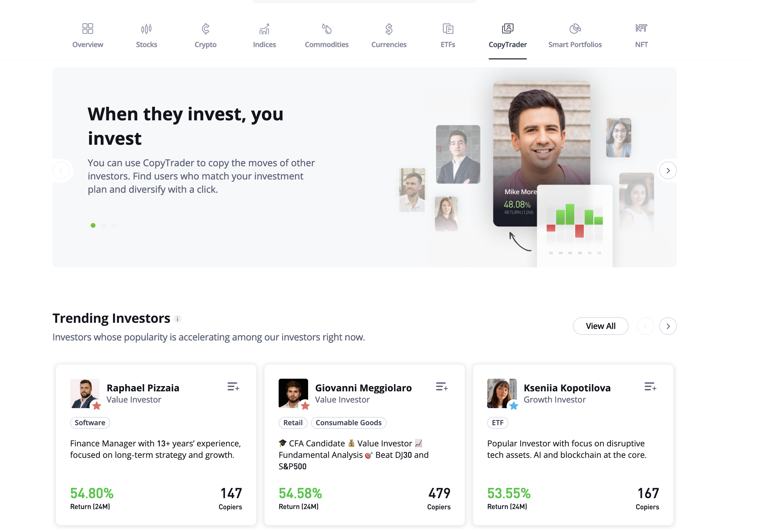Click the View All button
Image resolution: width=757 pixels, height=532 pixels.
point(600,326)
